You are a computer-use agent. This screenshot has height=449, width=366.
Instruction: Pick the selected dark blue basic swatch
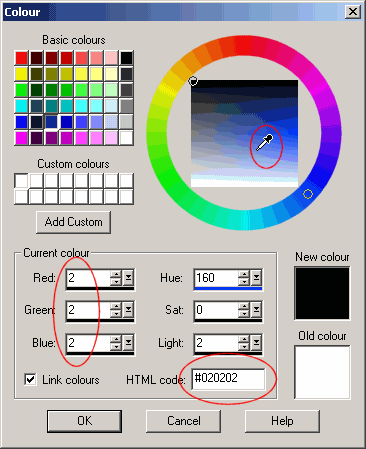(51, 122)
